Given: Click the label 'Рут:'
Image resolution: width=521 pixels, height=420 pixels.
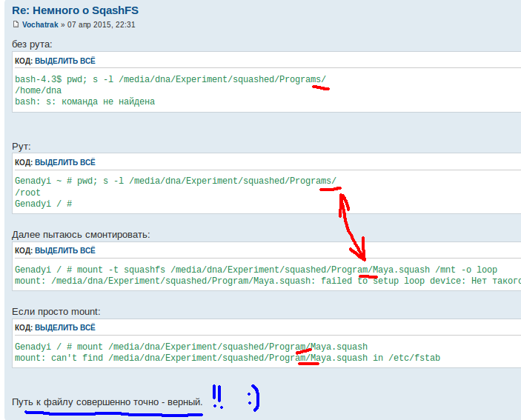Looking at the screenshot, I should pyautogui.click(x=21, y=147).
